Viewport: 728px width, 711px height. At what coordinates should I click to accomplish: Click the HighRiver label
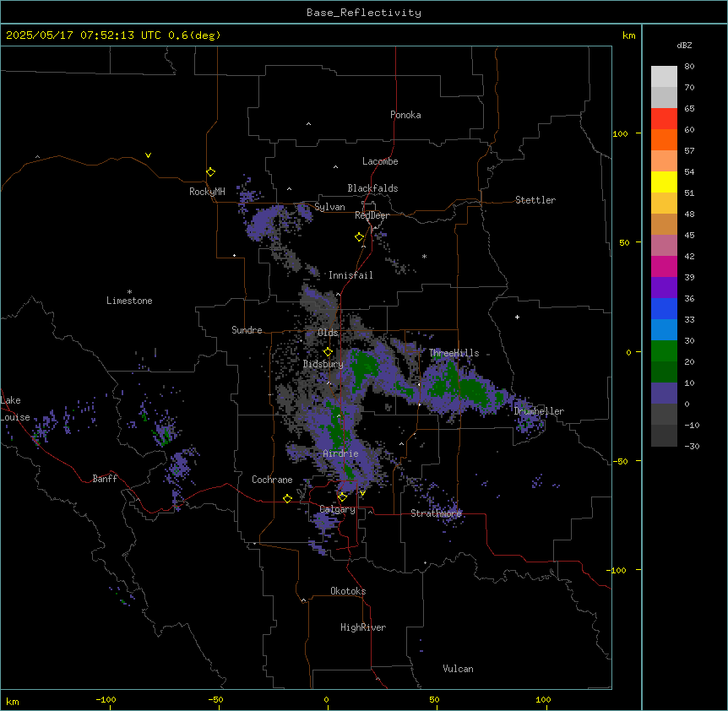(x=362, y=627)
